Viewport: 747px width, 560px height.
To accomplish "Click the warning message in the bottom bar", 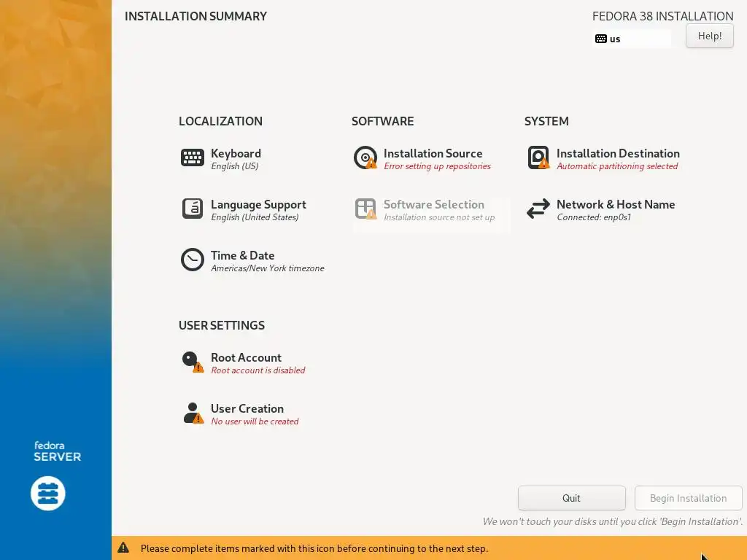I will click(314, 548).
